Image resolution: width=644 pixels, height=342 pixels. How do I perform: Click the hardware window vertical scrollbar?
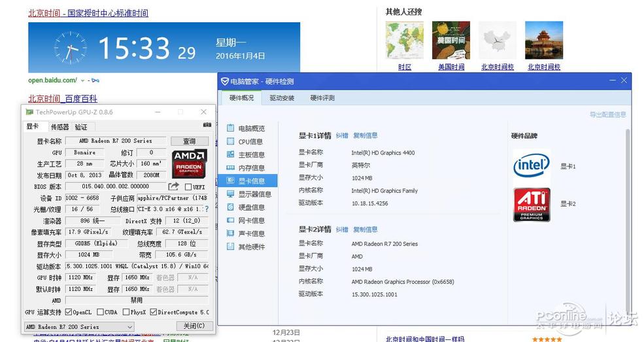(627, 222)
